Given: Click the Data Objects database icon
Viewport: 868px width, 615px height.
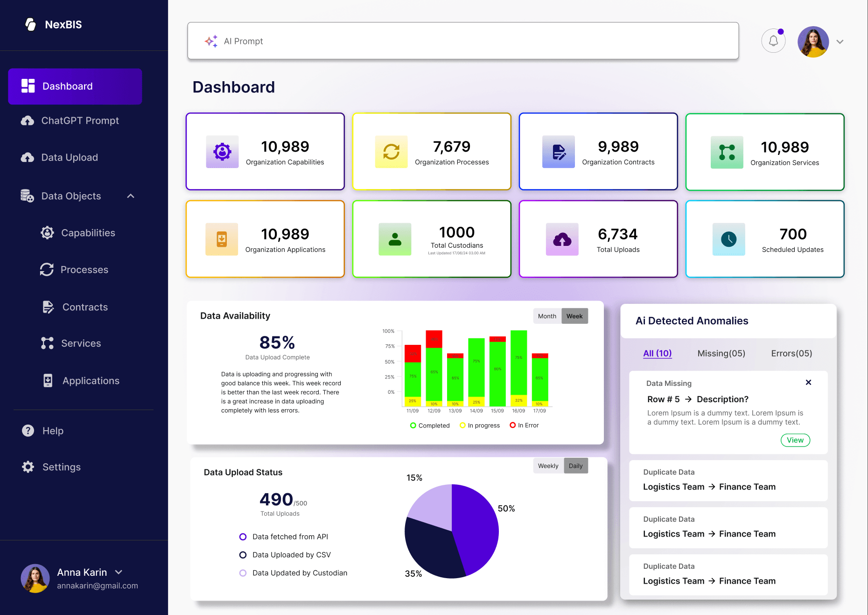Looking at the screenshot, I should [28, 196].
